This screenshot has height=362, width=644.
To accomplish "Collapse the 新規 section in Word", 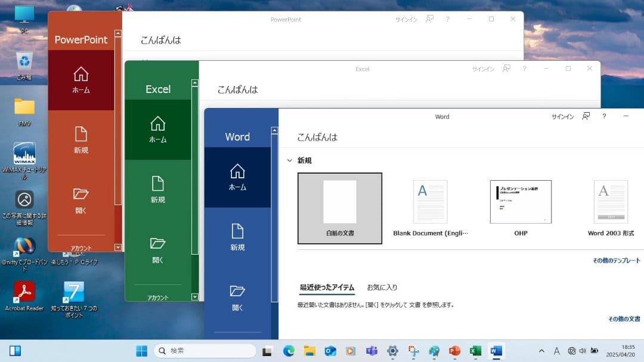I will [x=289, y=160].
